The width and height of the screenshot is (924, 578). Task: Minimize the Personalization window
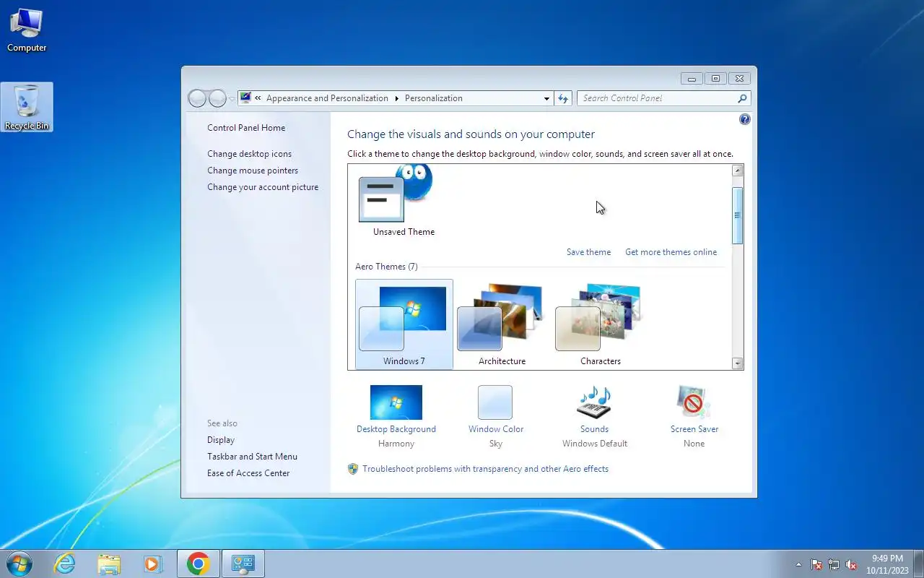(x=692, y=79)
